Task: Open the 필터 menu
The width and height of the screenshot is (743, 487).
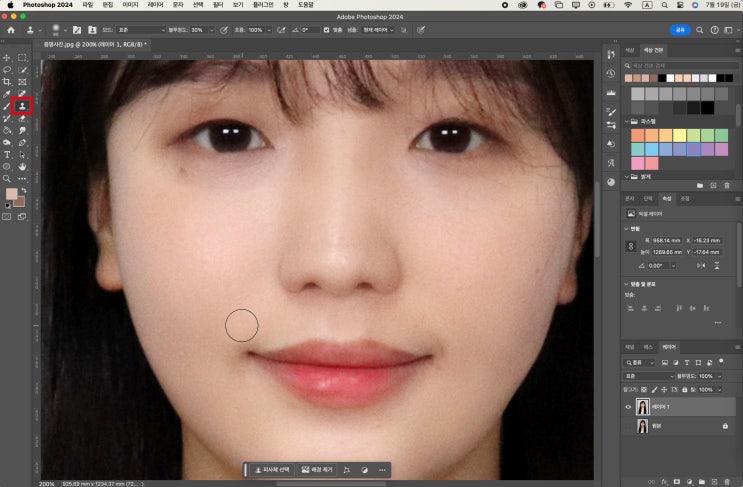Action: (217, 5)
